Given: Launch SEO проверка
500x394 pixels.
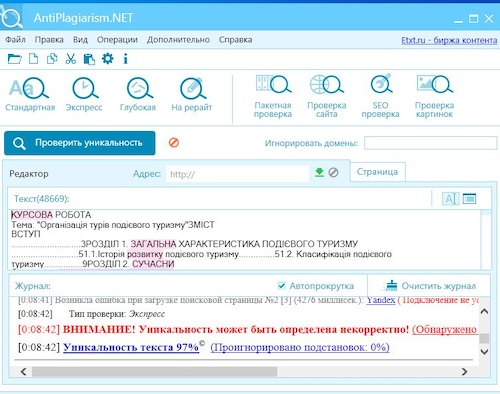Looking at the screenshot, I should click(380, 97).
